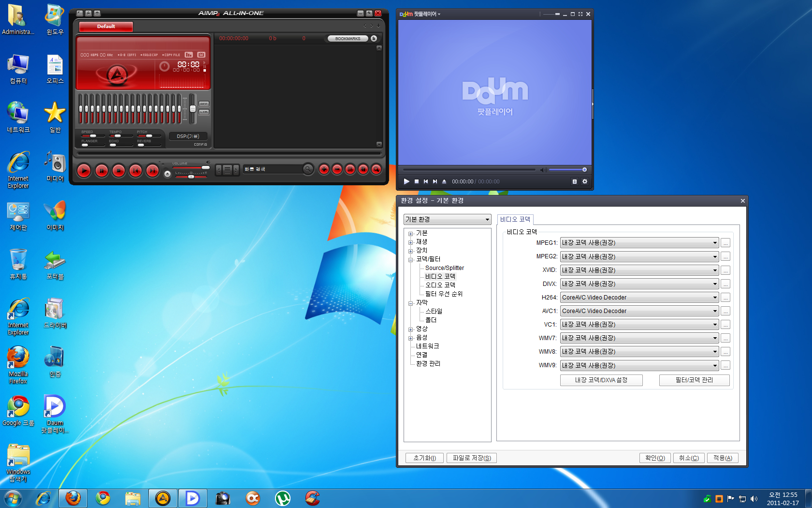Screen dimensions: 812x508
Task: Click AIMP bookmarks page icon
Action: tap(374, 38)
